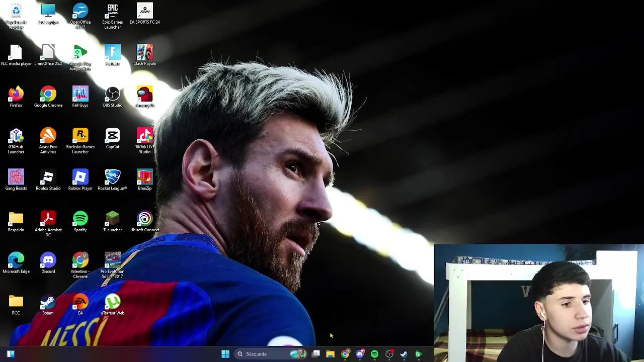Open the BreeZip desktop icon
The width and height of the screenshot is (644, 362).
[145, 180]
